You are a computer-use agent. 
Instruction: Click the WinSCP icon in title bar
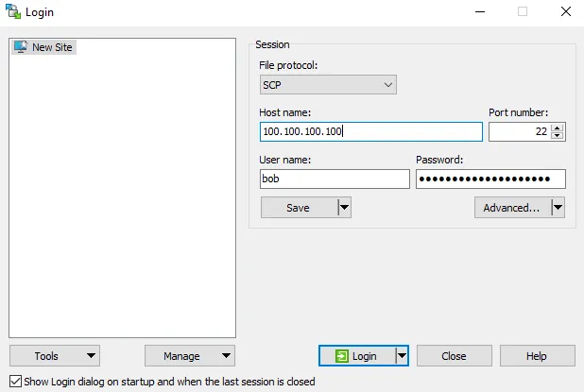point(12,12)
